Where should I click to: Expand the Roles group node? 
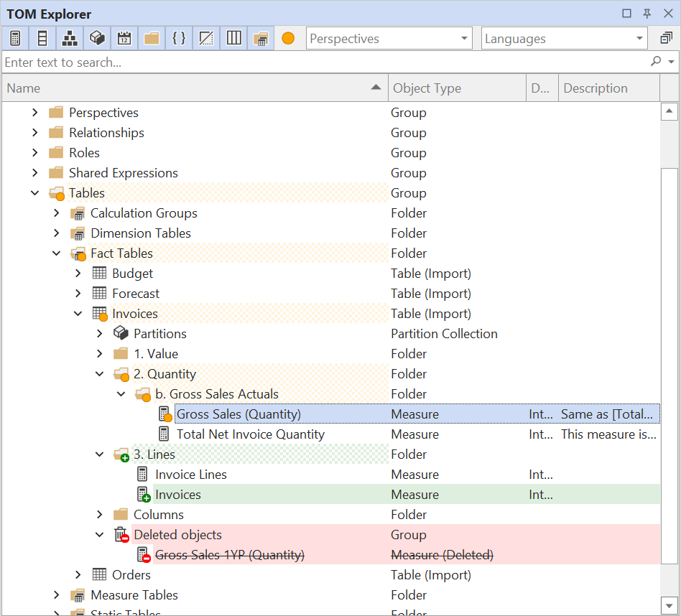point(35,153)
